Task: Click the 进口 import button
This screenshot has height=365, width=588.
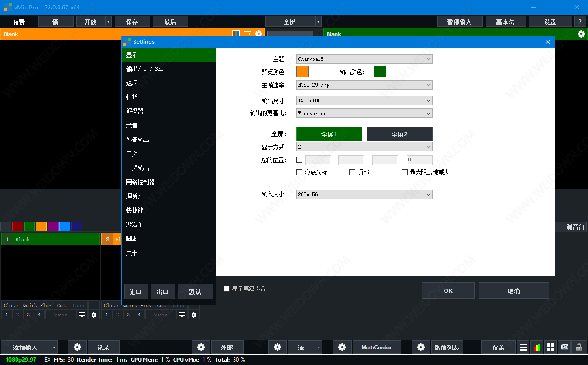Action: tap(136, 291)
